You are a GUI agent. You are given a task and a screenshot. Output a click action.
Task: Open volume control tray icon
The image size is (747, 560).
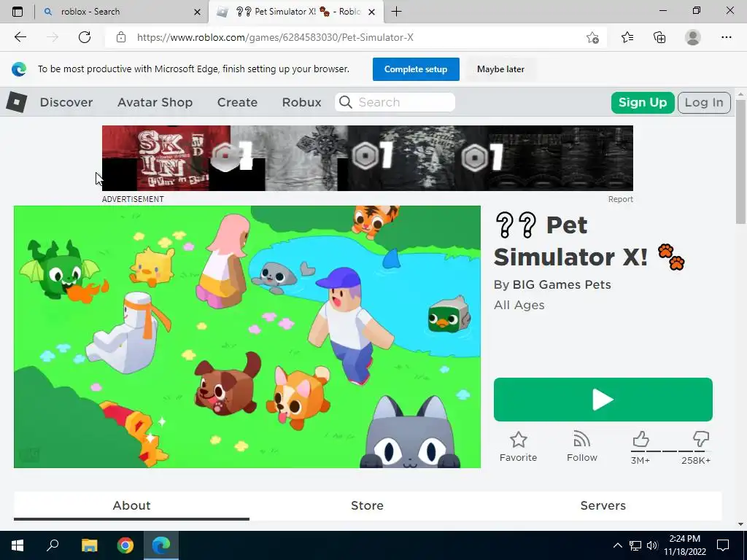click(x=652, y=545)
